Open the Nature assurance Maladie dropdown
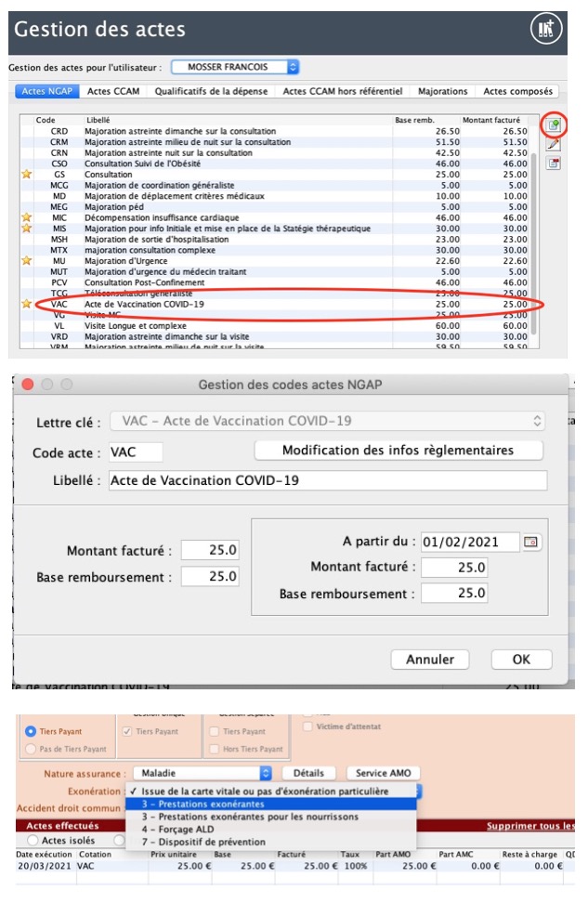The width and height of the screenshot is (588, 903). click(203, 773)
